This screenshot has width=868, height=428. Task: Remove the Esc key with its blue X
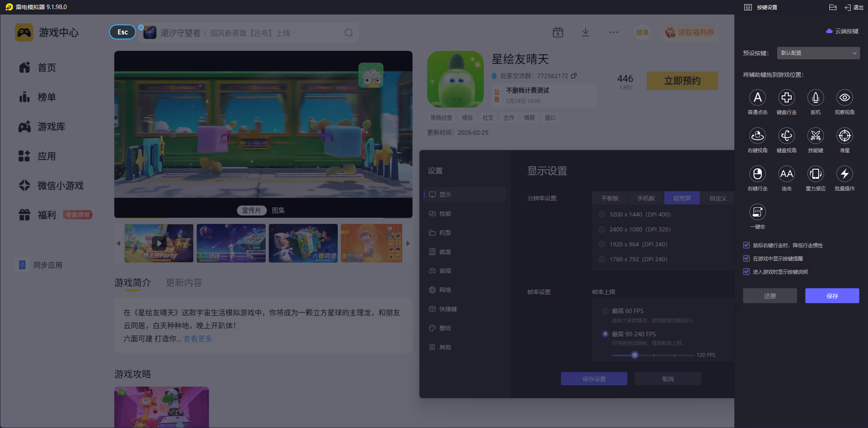tap(141, 27)
